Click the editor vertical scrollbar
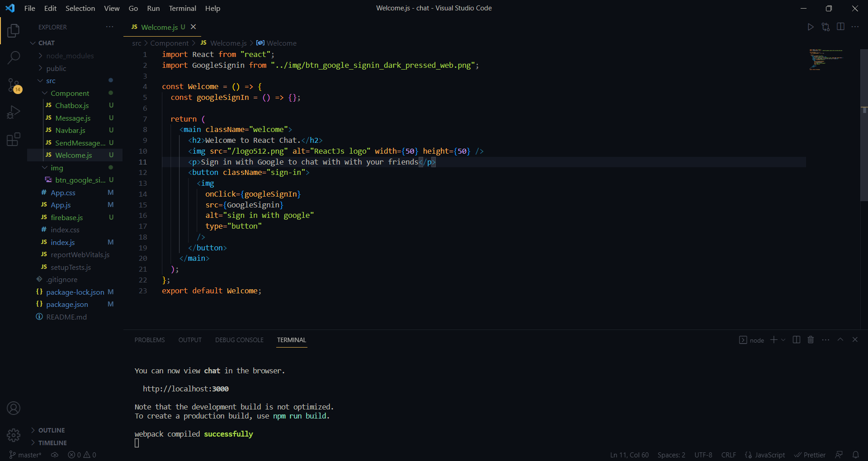 pyautogui.click(x=864, y=125)
